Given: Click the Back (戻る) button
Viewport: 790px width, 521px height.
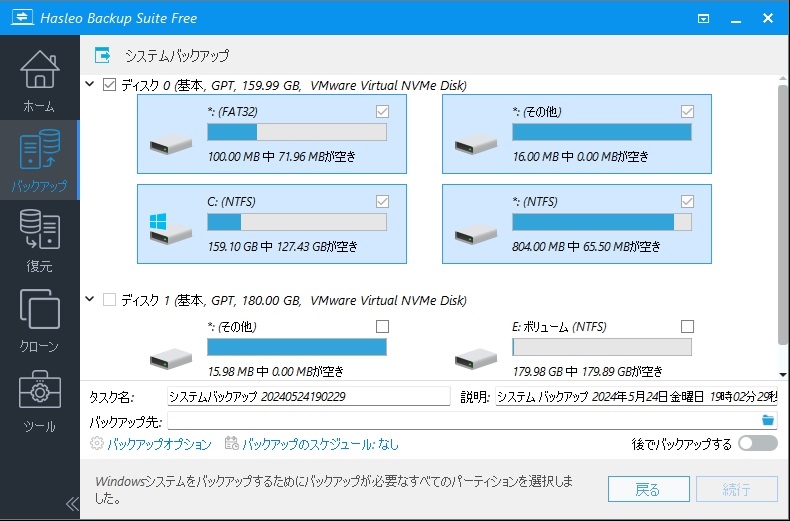Looking at the screenshot, I should (648, 489).
